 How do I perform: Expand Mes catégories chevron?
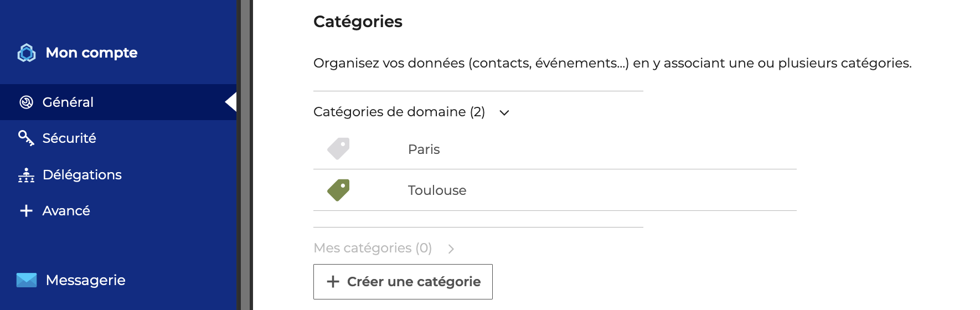pos(451,249)
